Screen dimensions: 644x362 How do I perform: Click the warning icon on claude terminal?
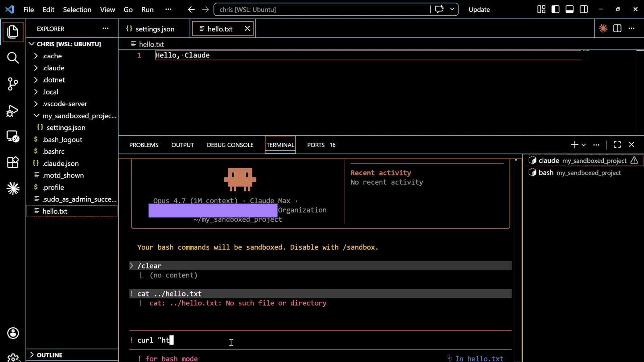coord(634,160)
